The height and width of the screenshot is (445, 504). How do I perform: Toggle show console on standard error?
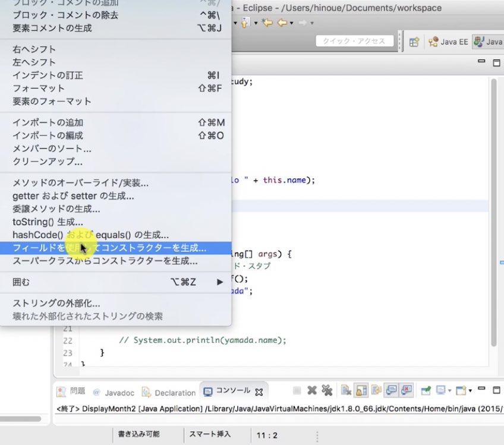click(407, 390)
